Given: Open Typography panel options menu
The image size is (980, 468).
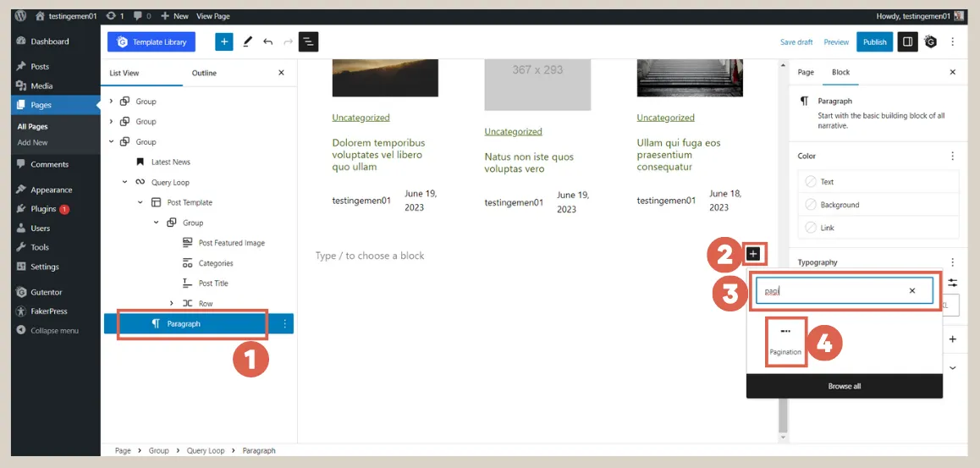Looking at the screenshot, I should (953, 262).
